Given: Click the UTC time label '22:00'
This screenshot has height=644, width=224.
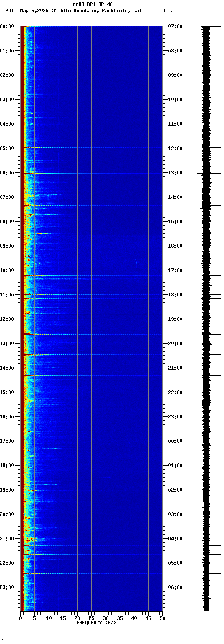Looking at the screenshot, I should 175,392.
